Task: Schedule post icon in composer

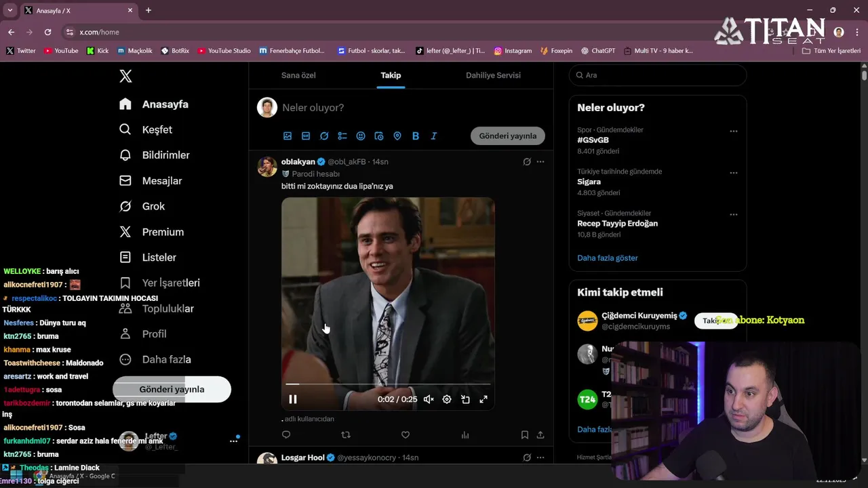Action: coord(379,136)
